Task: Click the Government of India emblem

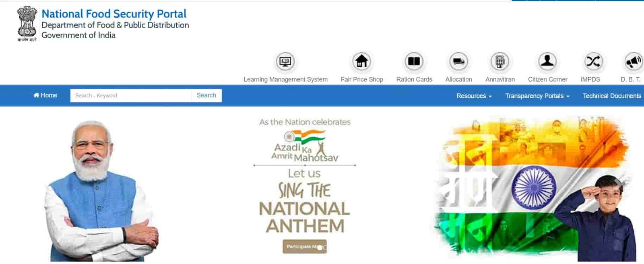Action: [x=27, y=23]
